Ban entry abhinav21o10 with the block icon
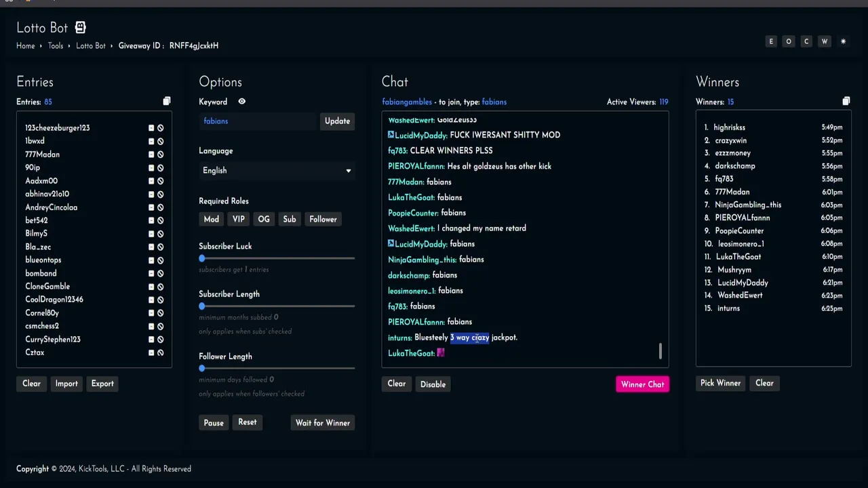 (x=161, y=194)
